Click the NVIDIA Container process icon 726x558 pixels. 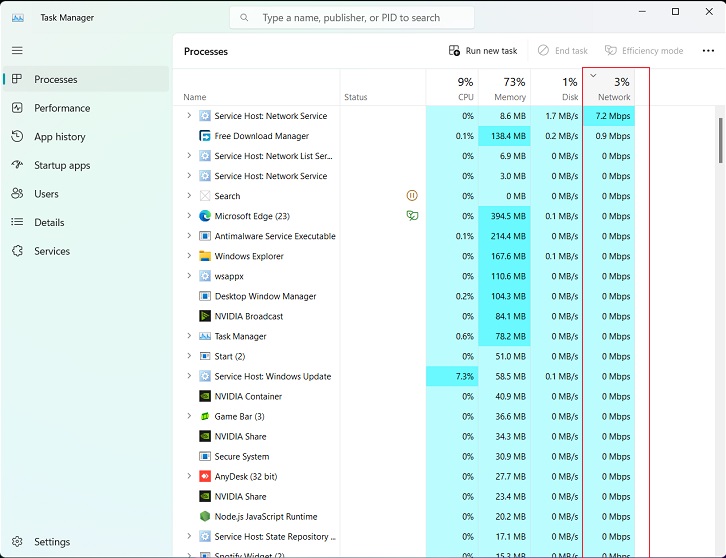(205, 396)
